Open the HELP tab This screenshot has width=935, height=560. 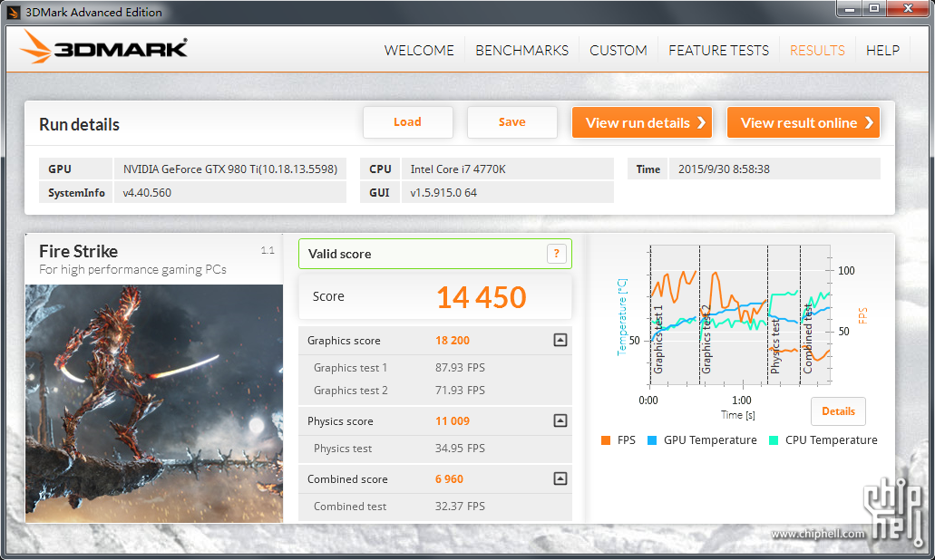pyautogui.click(x=882, y=51)
